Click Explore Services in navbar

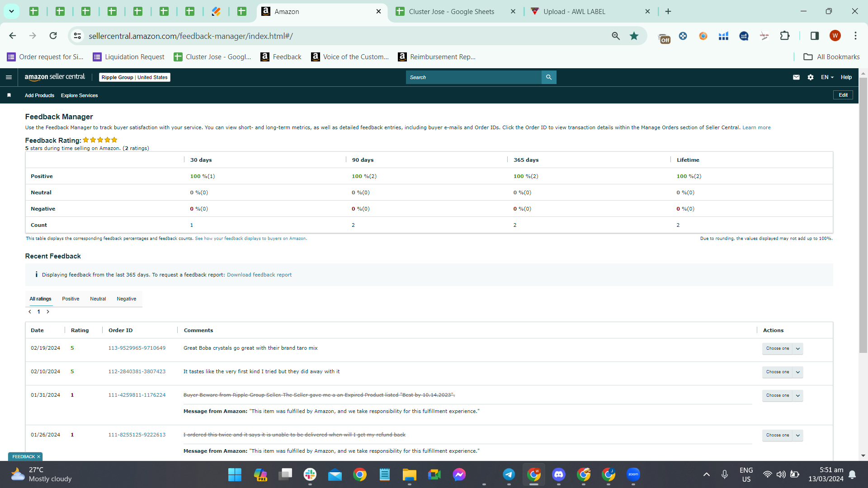(x=79, y=95)
